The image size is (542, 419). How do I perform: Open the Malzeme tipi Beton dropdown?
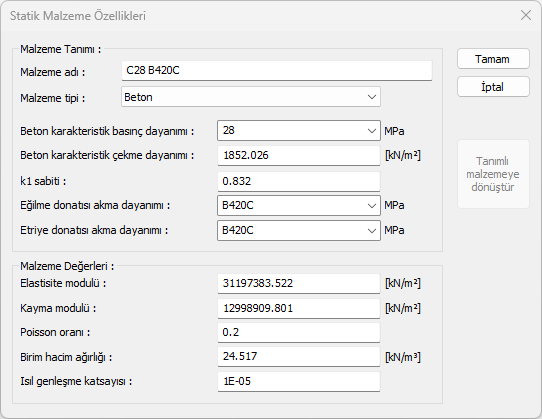[x=251, y=97]
